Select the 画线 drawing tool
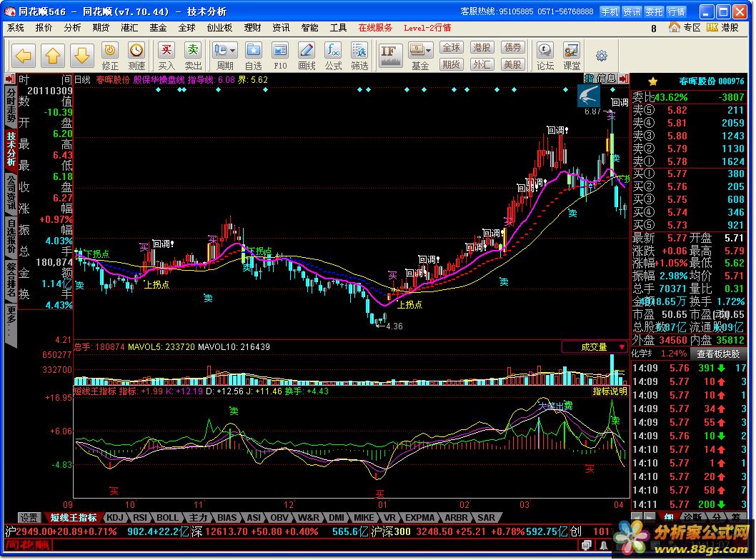The width and height of the screenshot is (756, 560). (x=307, y=56)
